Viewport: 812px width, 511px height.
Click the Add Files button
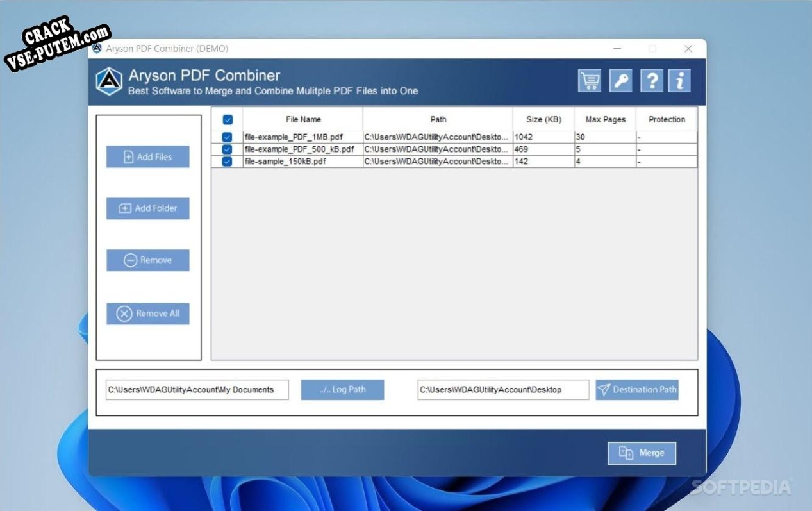coord(148,157)
